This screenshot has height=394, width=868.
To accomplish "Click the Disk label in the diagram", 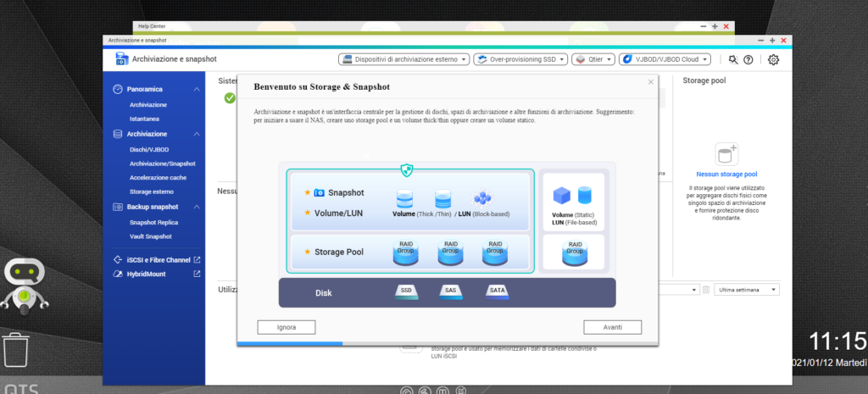I will (324, 292).
